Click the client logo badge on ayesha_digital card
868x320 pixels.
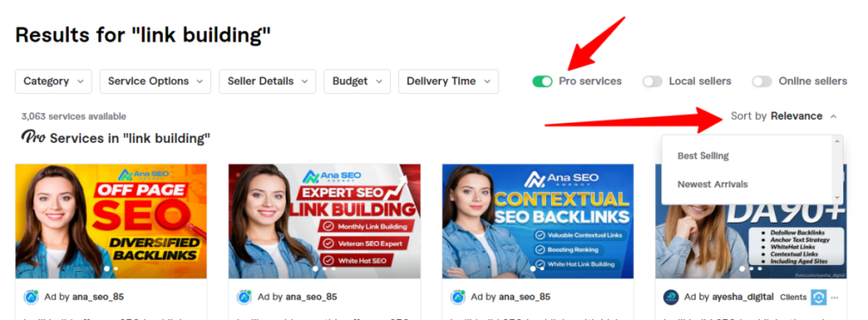pos(819,297)
